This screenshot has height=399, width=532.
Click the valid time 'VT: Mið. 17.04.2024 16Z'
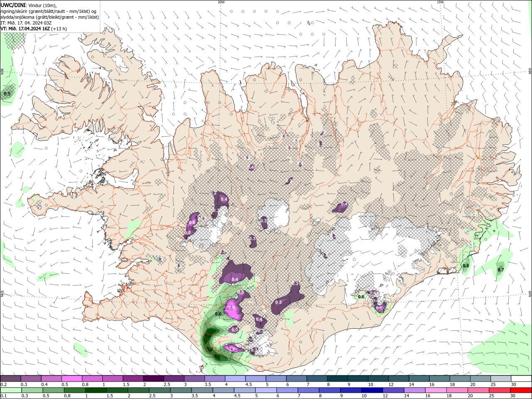coord(25,29)
